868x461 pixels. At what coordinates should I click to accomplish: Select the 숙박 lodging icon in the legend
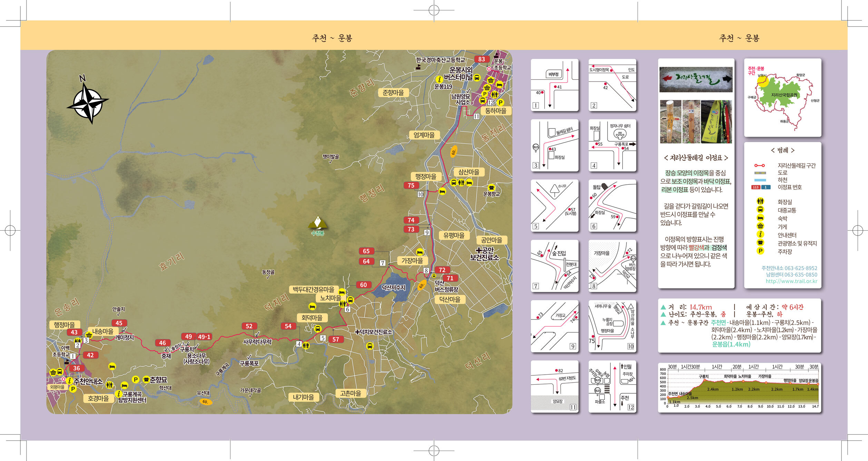click(x=760, y=218)
